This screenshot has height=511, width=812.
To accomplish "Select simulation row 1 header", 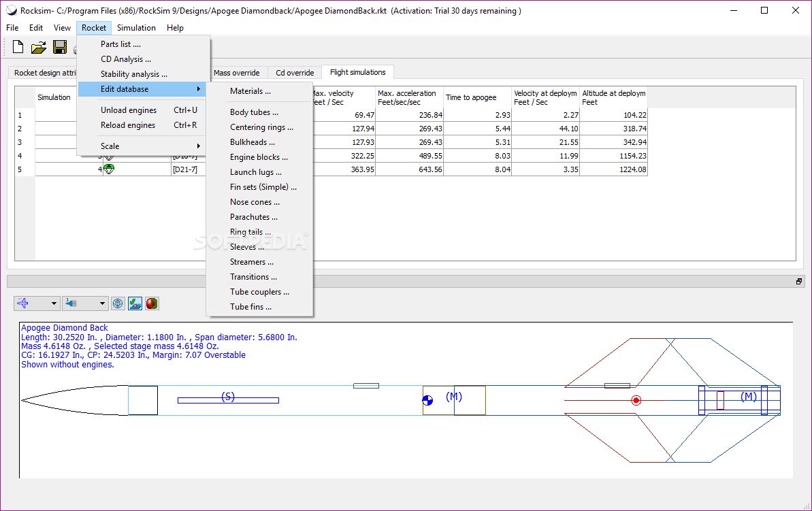I will click(x=25, y=115).
